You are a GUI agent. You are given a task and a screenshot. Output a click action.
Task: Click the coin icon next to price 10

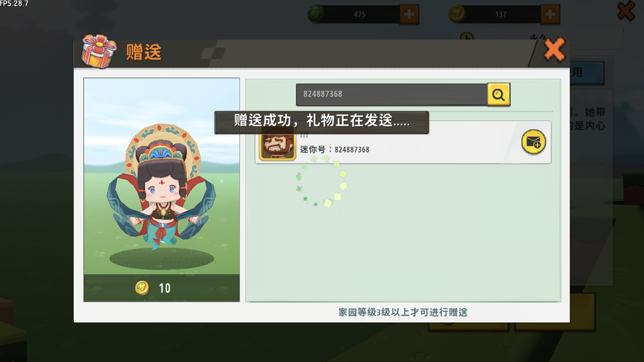[142, 288]
